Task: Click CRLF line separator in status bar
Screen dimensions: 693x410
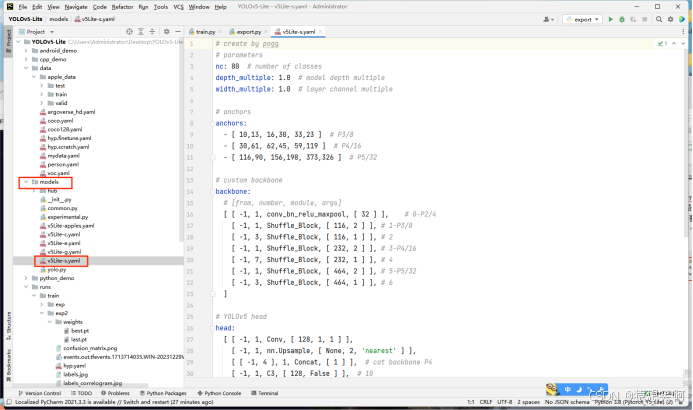Action: coord(486,402)
